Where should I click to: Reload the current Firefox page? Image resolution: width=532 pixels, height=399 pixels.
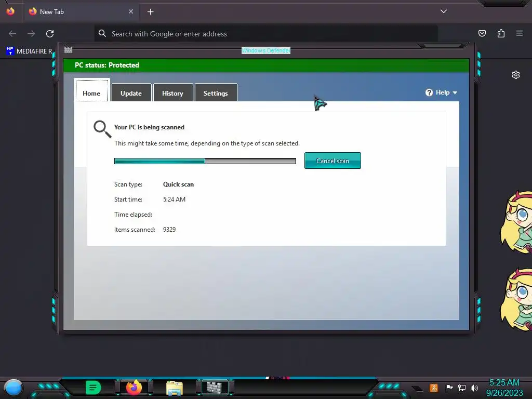click(50, 34)
